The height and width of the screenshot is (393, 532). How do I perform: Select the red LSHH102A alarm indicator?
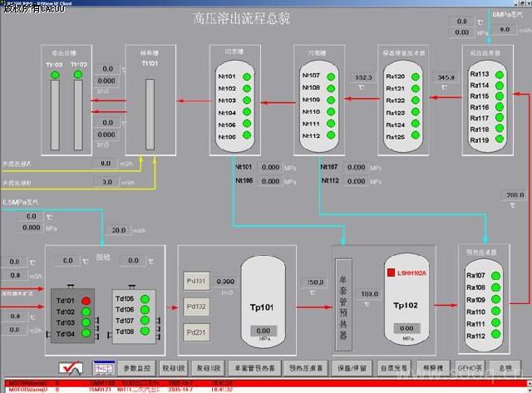(389, 273)
